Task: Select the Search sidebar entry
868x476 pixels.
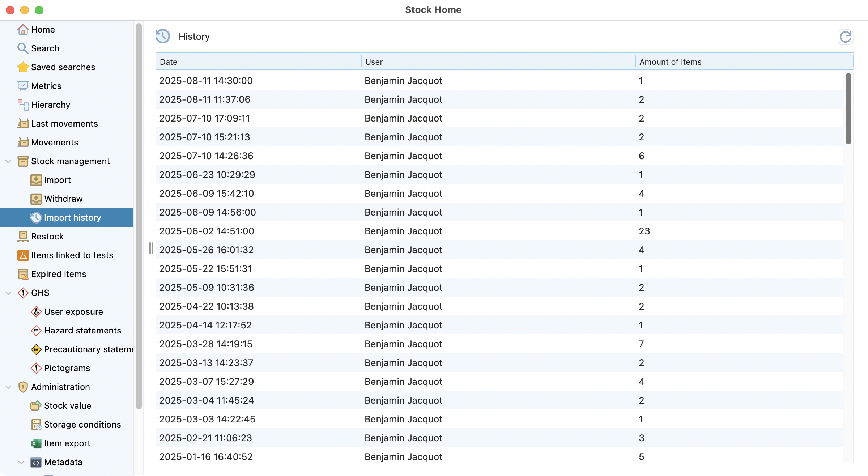Action: coord(45,48)
